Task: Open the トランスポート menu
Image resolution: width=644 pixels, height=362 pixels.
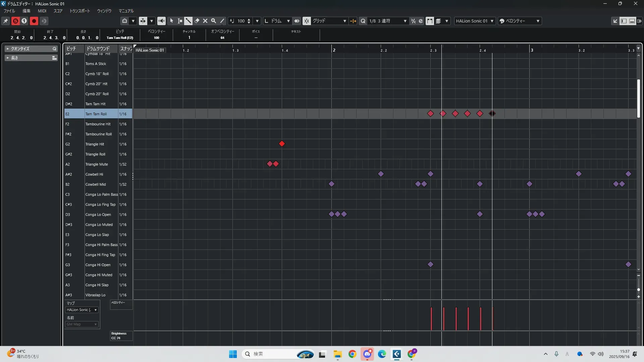Action: point(79,11)
